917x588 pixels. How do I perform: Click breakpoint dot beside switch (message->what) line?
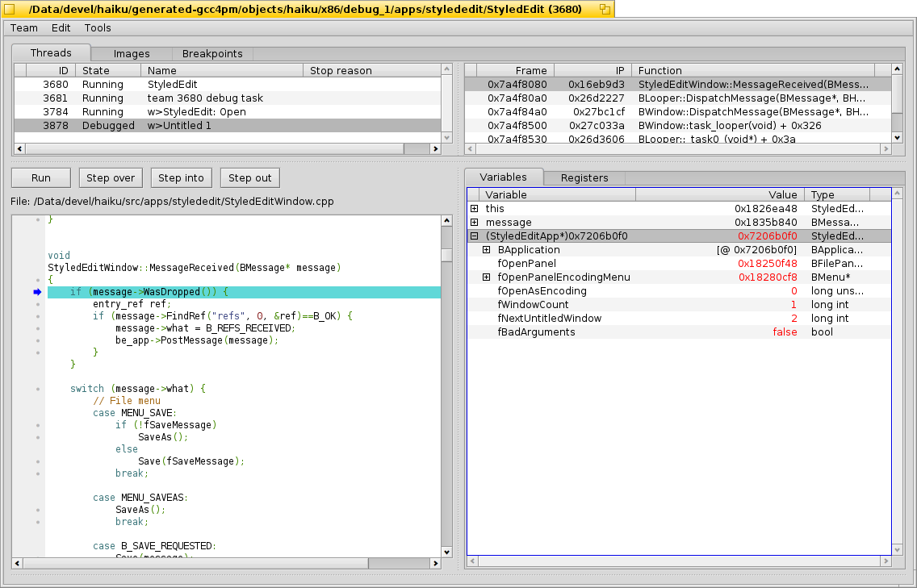(x=38, y=389)
